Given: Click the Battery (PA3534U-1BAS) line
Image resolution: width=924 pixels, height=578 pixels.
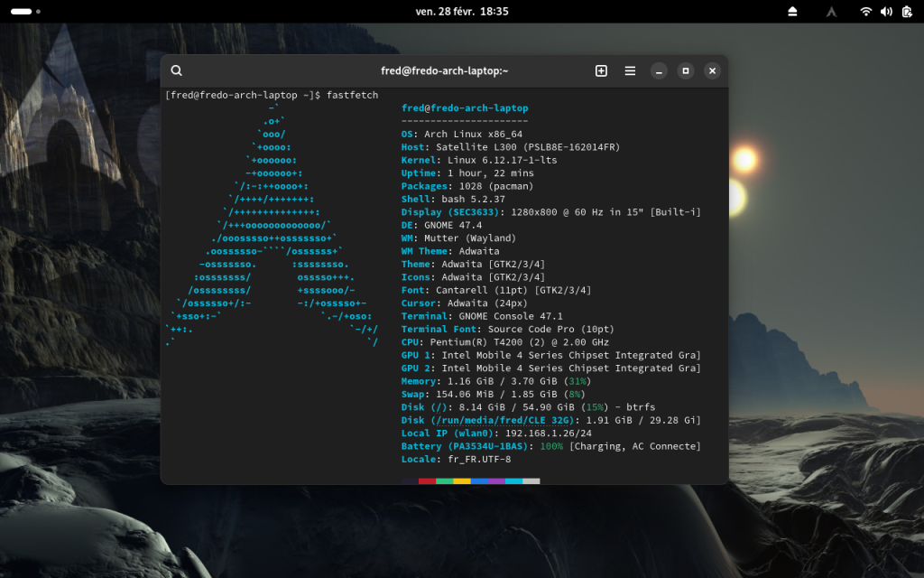Looking at the screenshot, I should pos(551,445).
